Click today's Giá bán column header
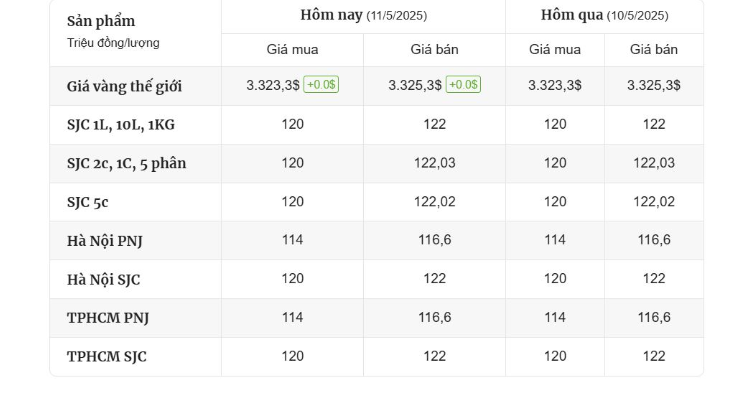 [x=434, y=50]
